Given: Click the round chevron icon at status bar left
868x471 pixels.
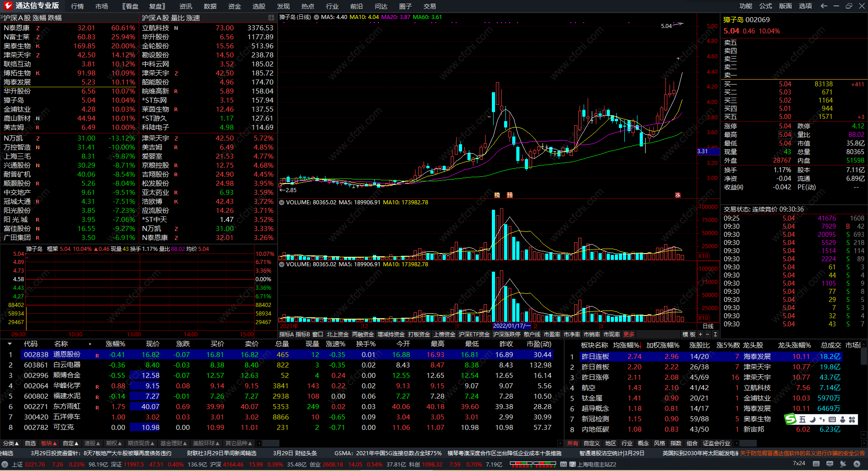Looking at the screenshot, I should [x=5, y=464].
